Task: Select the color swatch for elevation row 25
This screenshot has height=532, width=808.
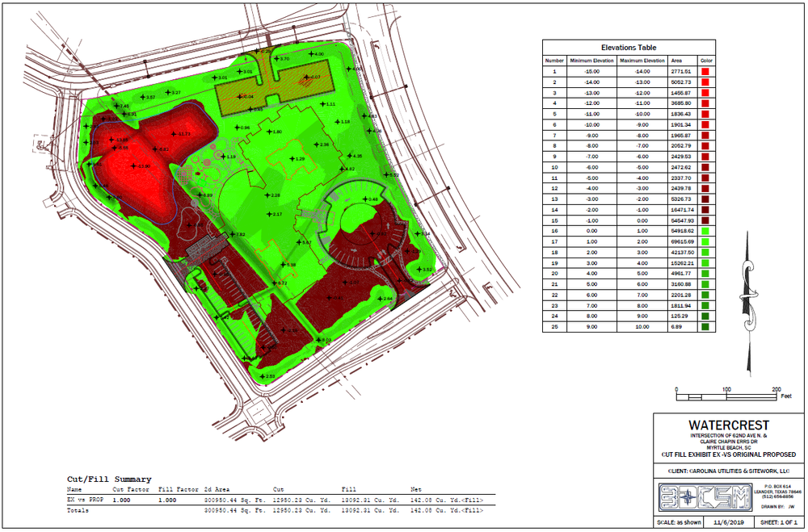Action: pyautogui.click(x=705, y=326)
